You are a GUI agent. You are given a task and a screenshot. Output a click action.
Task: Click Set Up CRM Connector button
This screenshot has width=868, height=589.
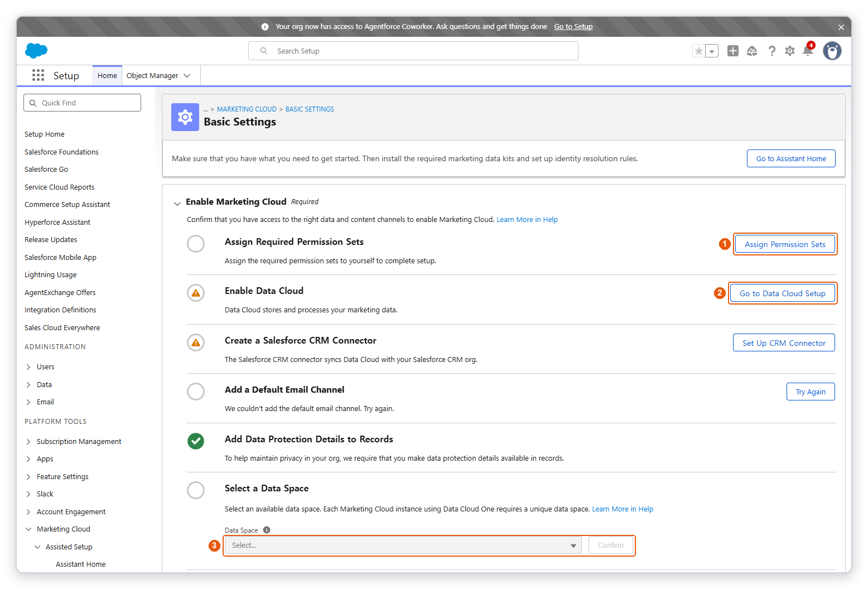[784, 343]
